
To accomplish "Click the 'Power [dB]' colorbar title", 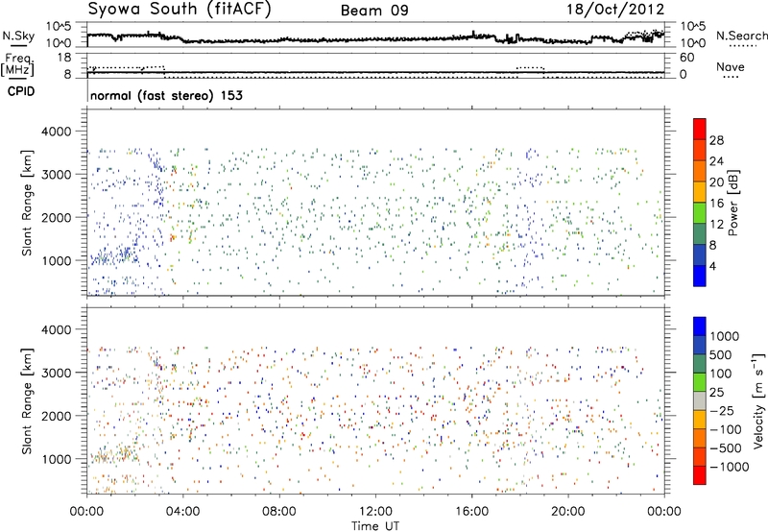I will click(x=733, y=203).
